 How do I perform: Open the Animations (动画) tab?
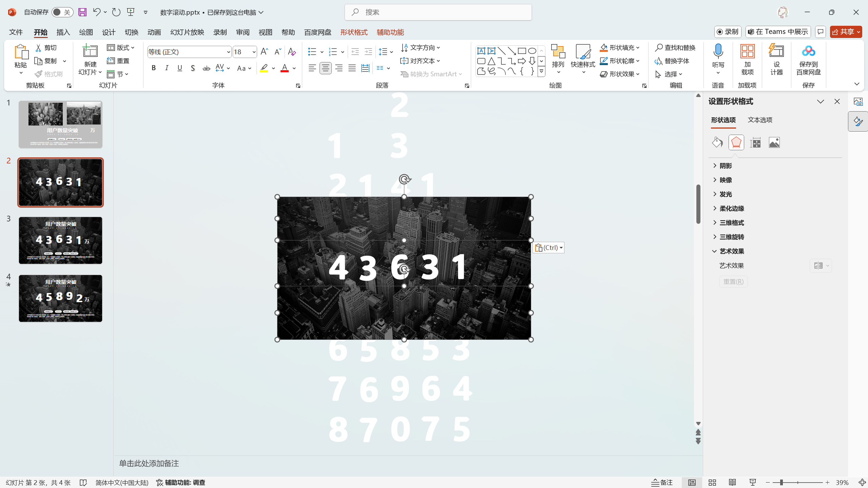point(154,32)
